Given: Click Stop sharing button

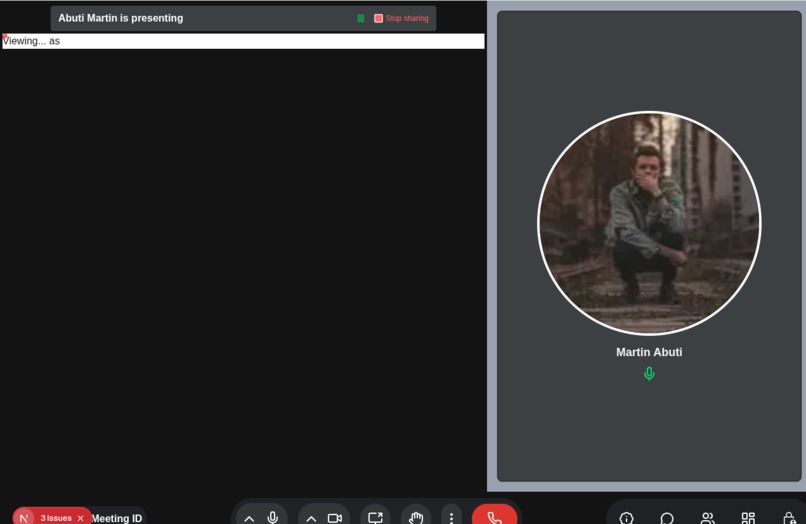Looking at the screenshot, I should 401,19.
